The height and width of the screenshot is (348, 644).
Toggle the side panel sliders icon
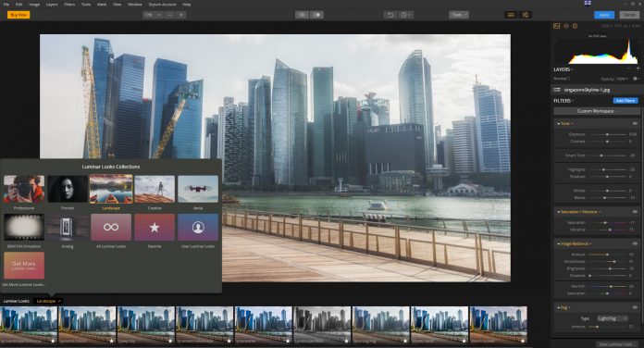tap(526, 15)
